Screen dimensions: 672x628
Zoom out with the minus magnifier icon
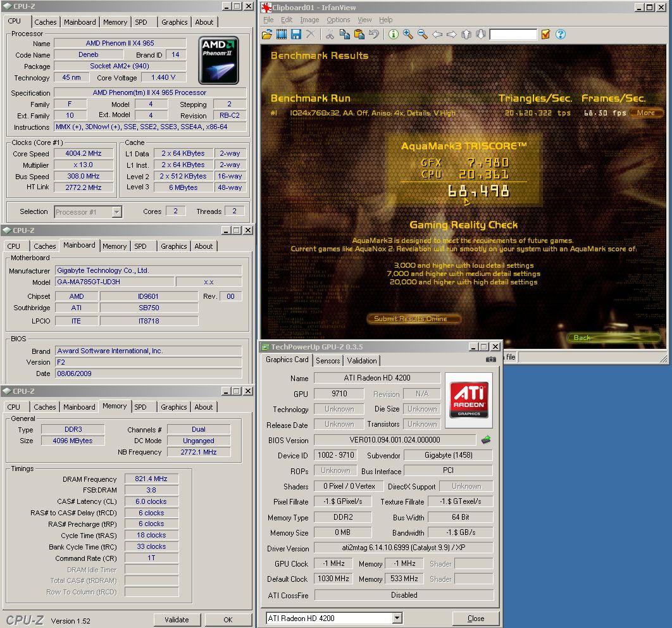click(x=422, y=34)
